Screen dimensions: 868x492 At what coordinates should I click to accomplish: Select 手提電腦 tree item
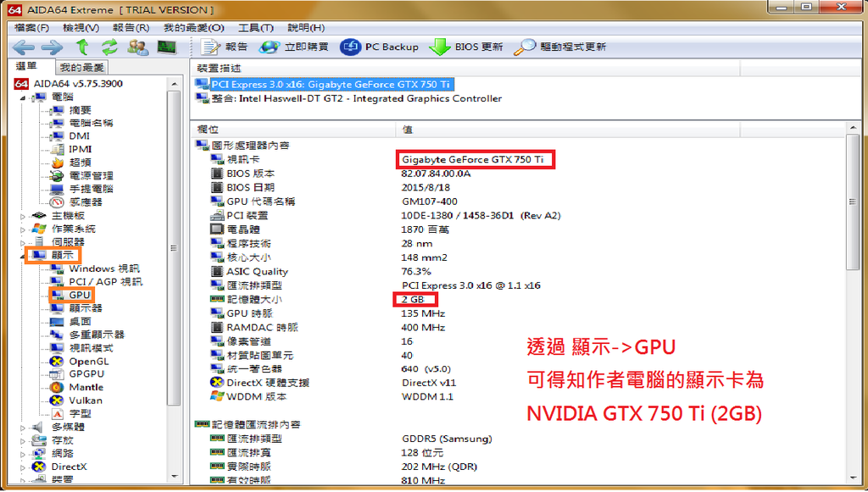[x=91, y=189]
